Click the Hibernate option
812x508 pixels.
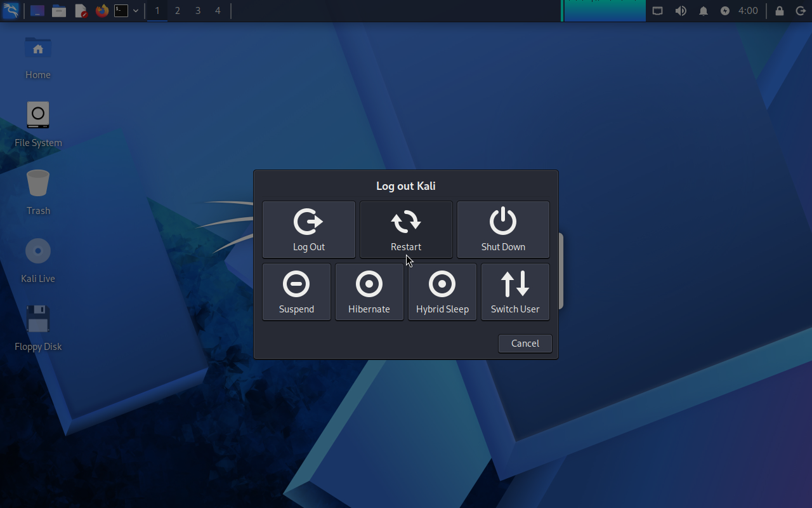[x=369, y=292]
